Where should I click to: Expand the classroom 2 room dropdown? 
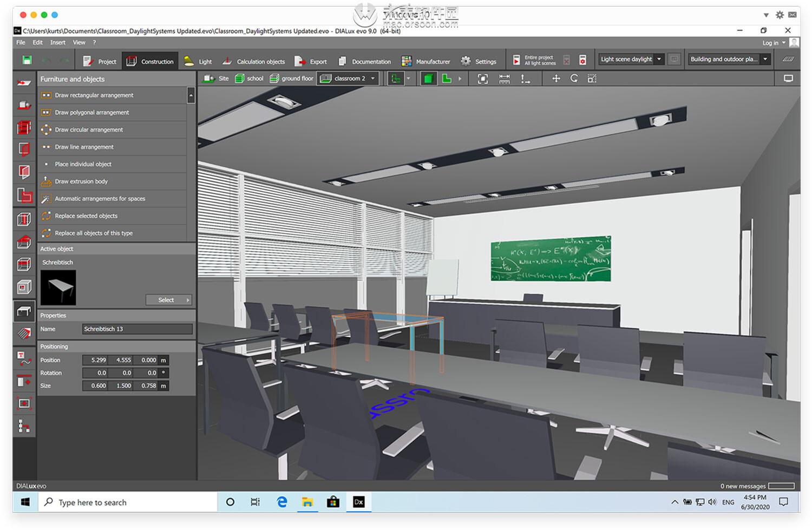[372, 78]
